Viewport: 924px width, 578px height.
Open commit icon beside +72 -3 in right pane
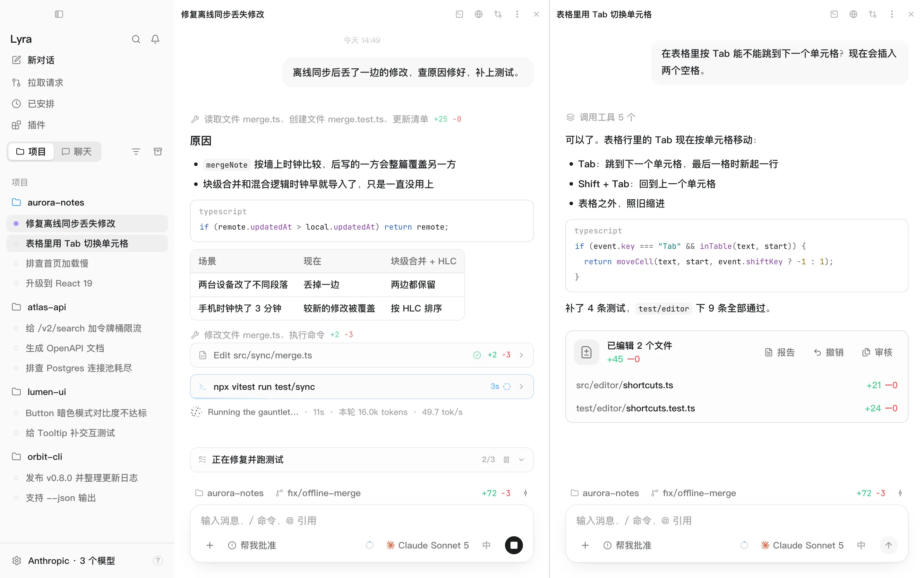(900, 493)
